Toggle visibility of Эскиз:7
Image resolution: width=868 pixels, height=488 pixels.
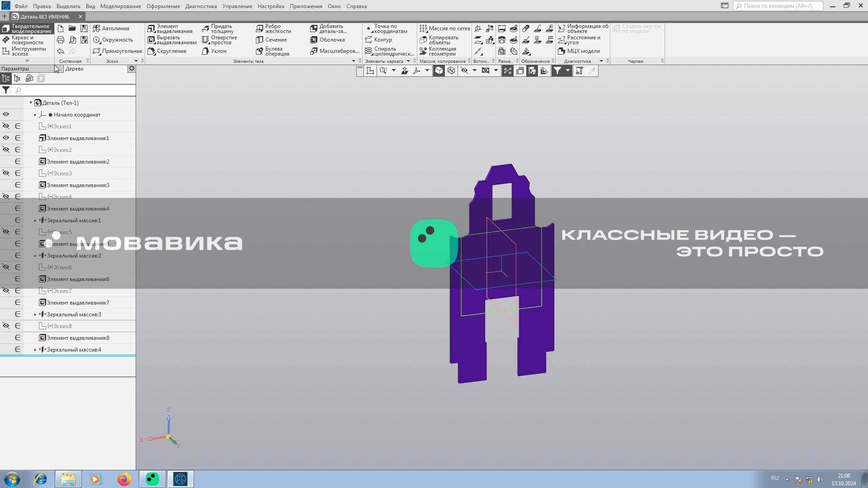[x=6, y=291]
